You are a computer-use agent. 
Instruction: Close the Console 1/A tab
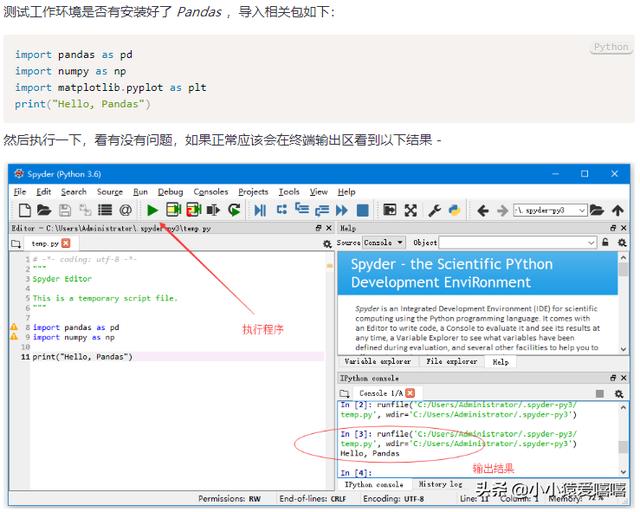pos(410,393)
